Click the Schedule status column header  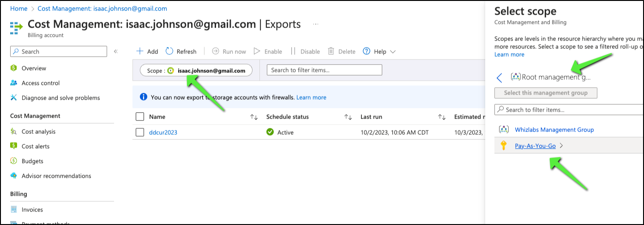tap(288, 117)
